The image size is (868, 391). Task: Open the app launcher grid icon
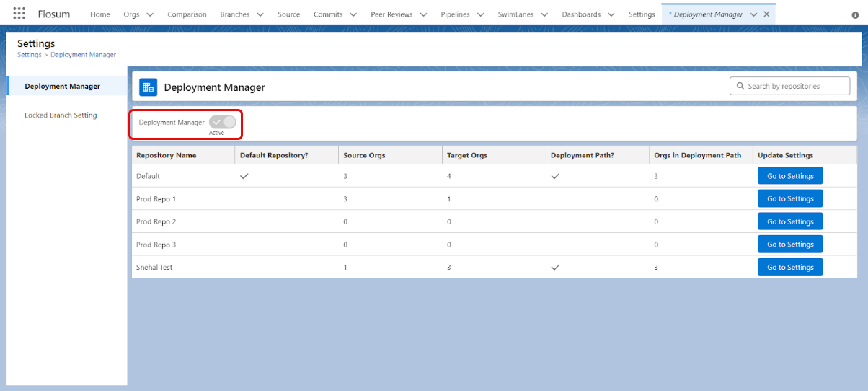pos(19,14)
